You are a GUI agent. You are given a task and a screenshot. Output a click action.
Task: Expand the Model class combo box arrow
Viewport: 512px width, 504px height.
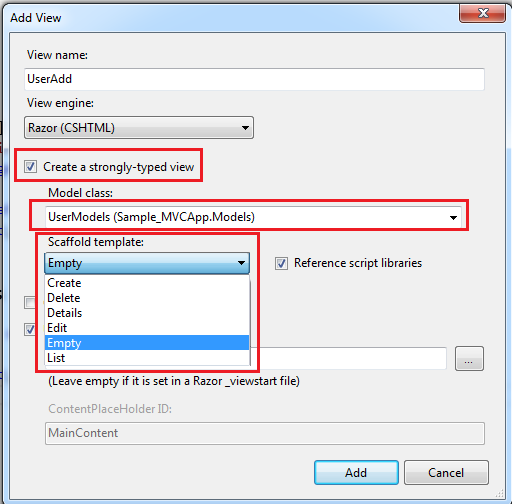[x=453, y=218]
